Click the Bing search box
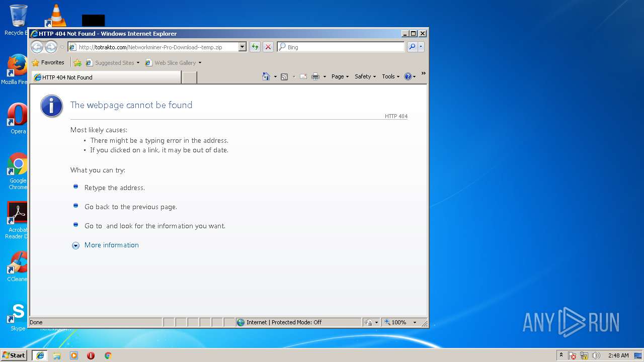Image resolution: width=644 pixels, height=362 pixels. (x=341, y=47)
